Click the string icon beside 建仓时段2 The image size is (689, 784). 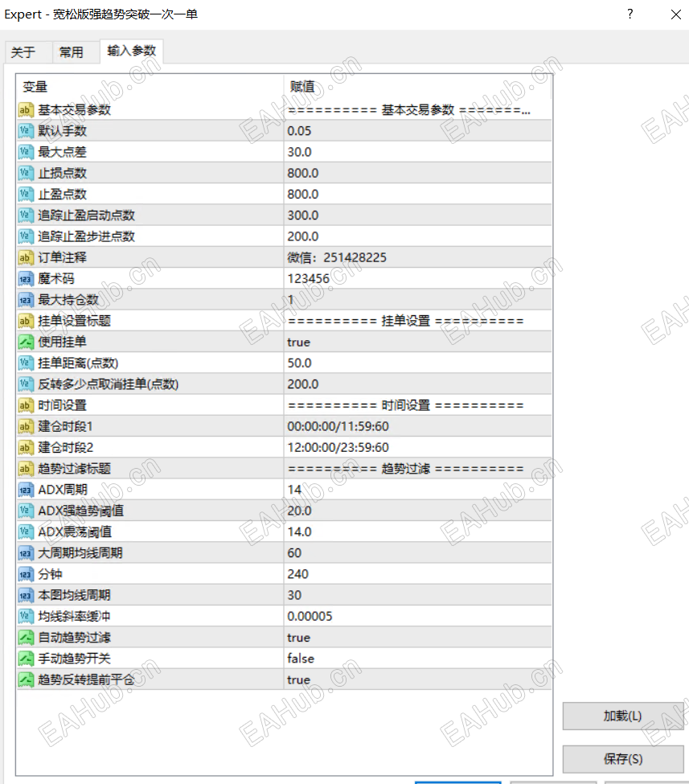[25, 448]
